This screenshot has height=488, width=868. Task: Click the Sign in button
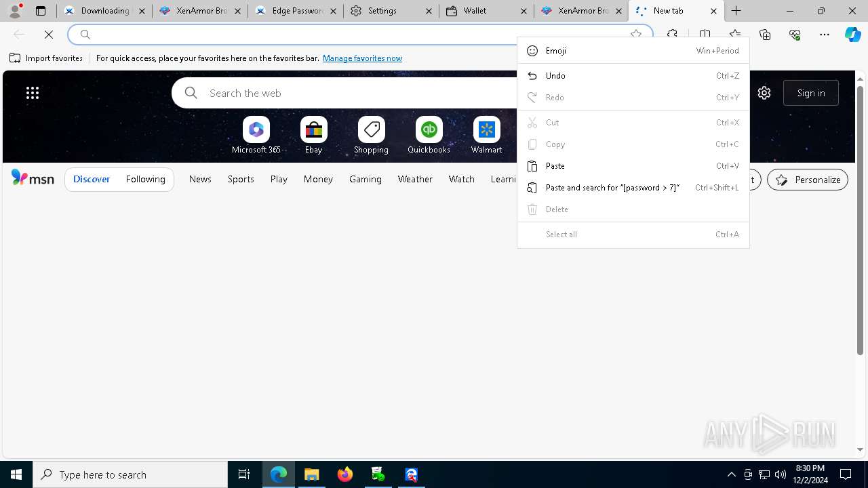pyautogui.click(x=811, y=93)
